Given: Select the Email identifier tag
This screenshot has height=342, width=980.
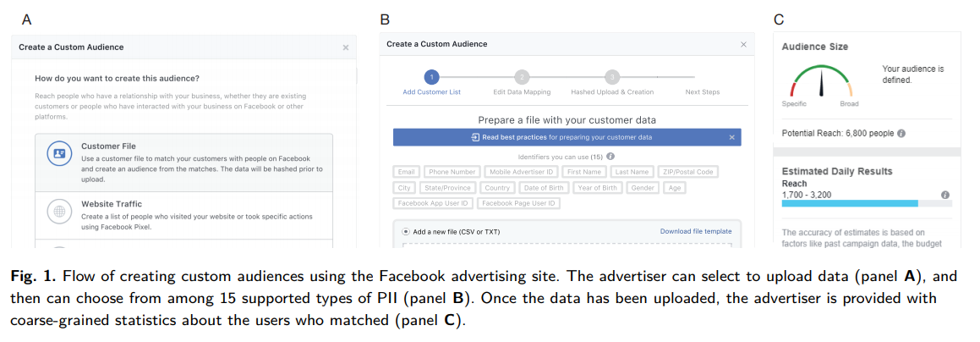Looking at the screenshot, I should (x=406, y=171).
